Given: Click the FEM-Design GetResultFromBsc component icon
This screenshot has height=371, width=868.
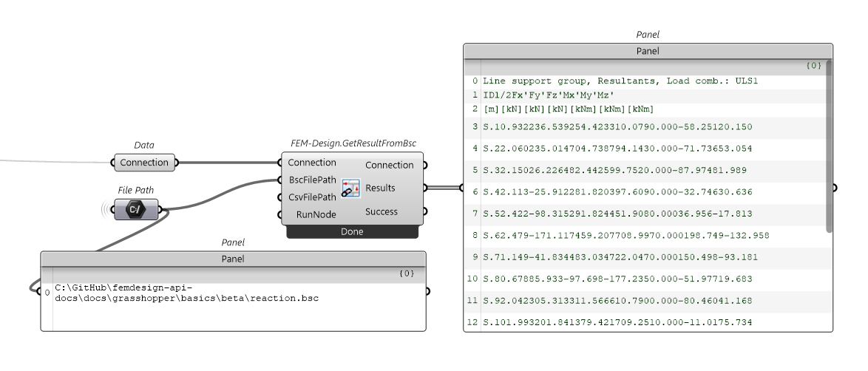Looking at the screenshot, I should tap(350, 188).
